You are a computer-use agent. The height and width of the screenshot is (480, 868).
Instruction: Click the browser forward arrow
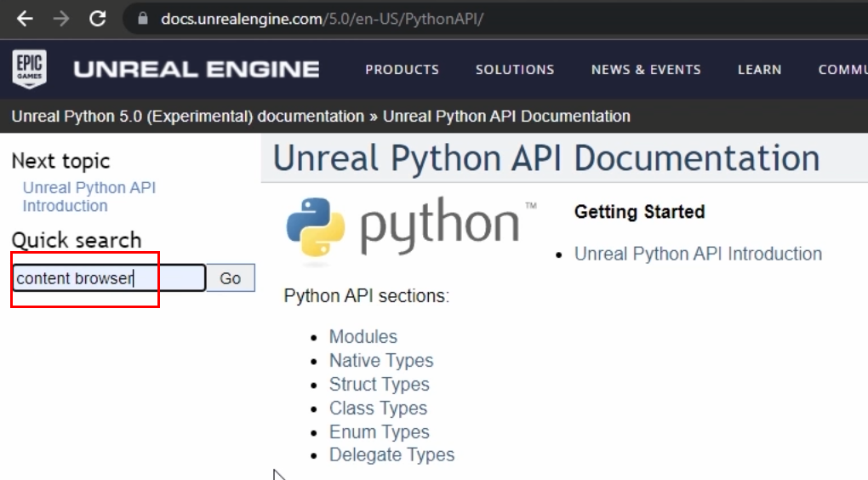pos(61,19)
